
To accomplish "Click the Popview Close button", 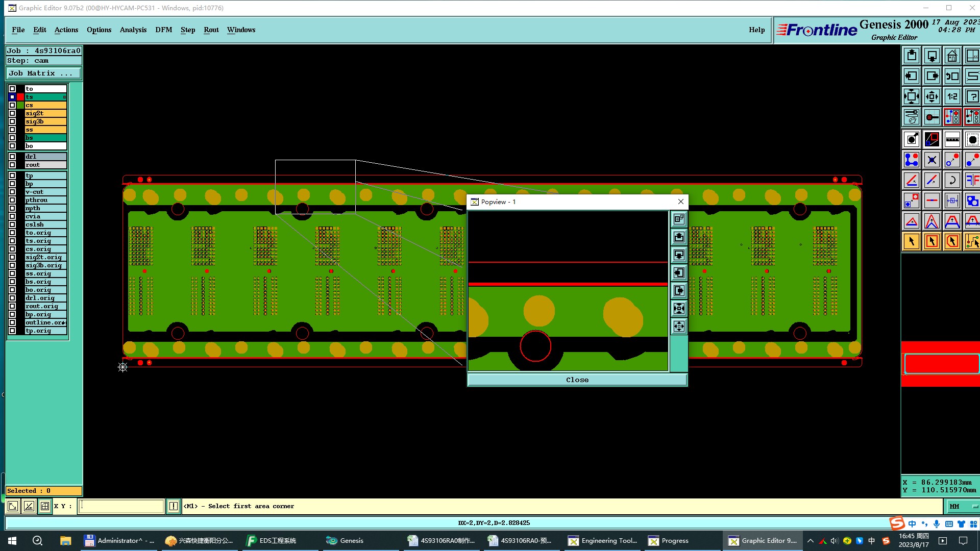I will tap(577, 380).
